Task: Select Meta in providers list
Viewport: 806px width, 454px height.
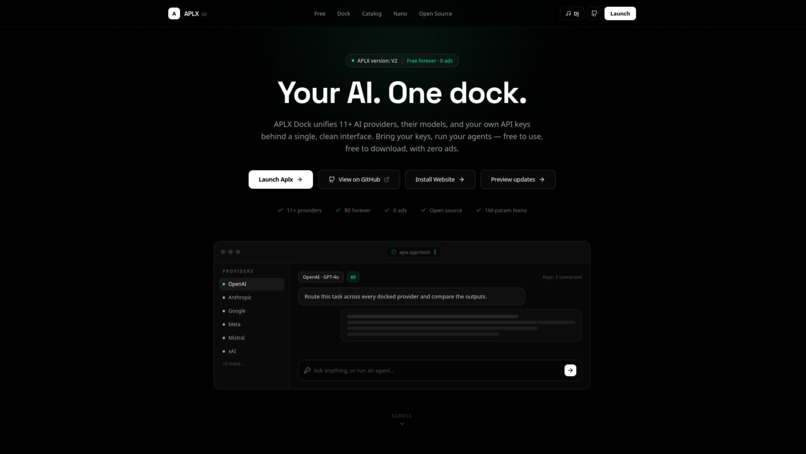Action: pos(251,324)
